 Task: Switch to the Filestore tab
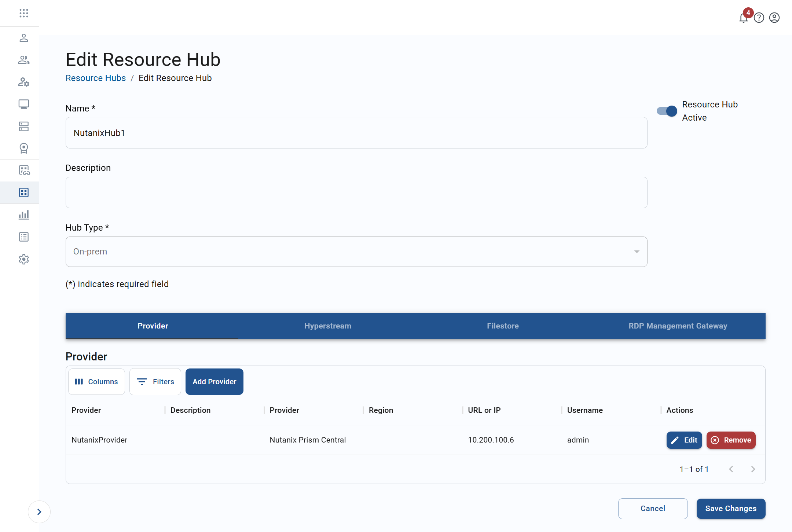pos(502,326)
